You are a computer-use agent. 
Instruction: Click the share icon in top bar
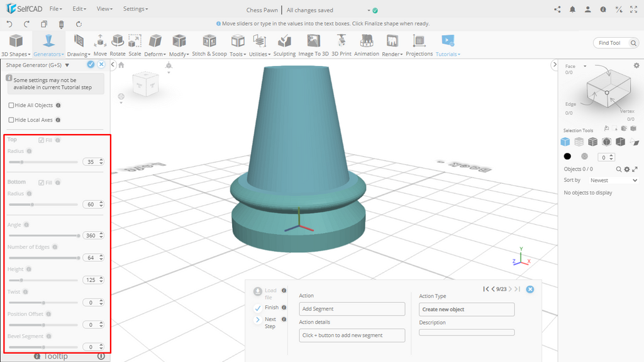[557, 9]
